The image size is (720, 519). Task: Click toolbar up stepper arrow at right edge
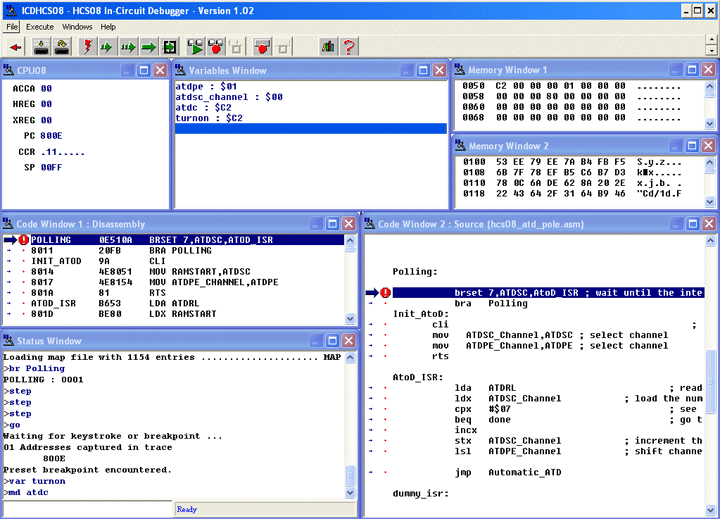(x=712, y=40)
